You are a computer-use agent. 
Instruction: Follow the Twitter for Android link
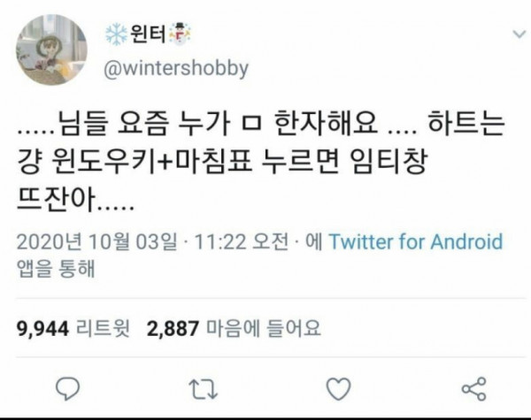pyautogui.click(x=416, y=242)
